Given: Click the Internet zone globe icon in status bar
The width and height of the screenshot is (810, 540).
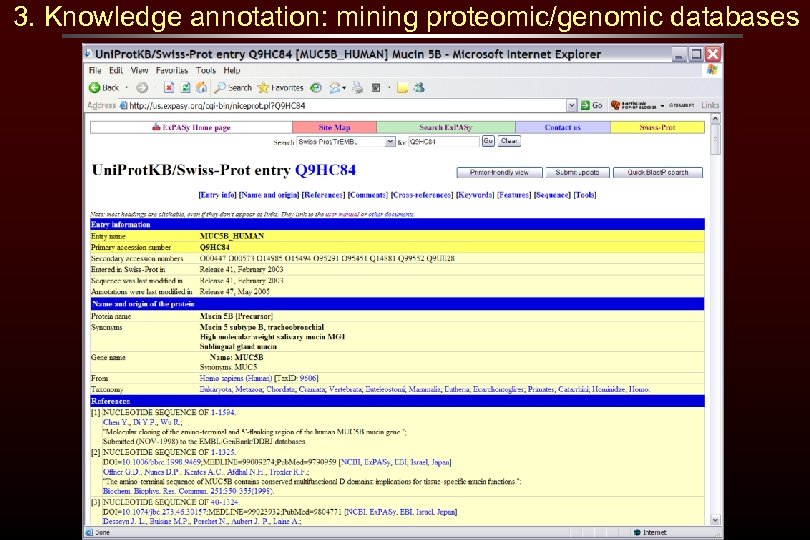Looking at the screenshot, I should click(637, 532).
